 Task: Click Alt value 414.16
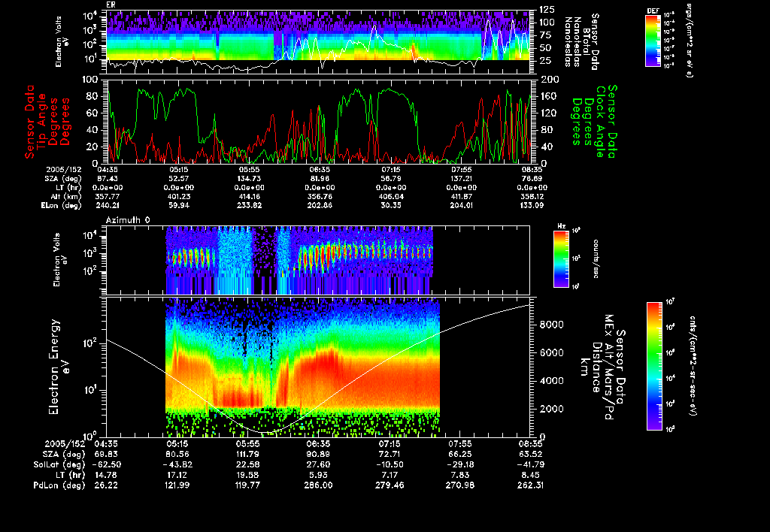pyautogui.click(x=249, y=196)
